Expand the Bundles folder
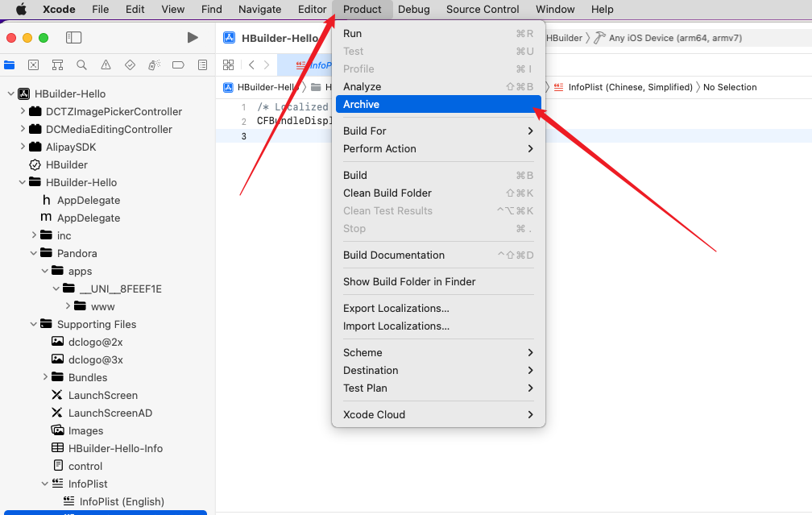Viewport: 812px width, 515px height. (x=45, y=377)
